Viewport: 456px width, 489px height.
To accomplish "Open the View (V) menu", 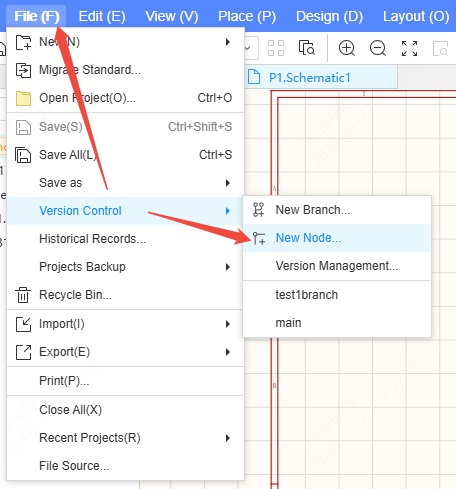I will pos(172,16).
